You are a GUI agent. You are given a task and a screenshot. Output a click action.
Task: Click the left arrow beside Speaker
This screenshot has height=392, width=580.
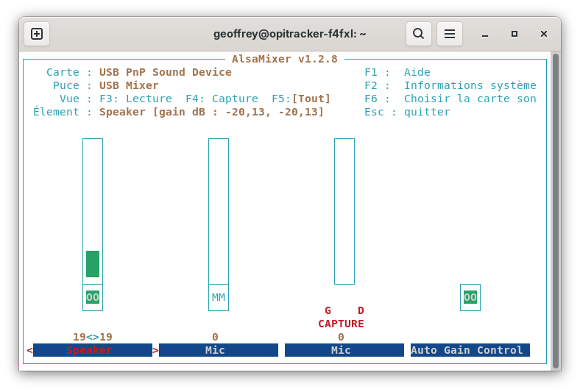[x=29, y=350]
